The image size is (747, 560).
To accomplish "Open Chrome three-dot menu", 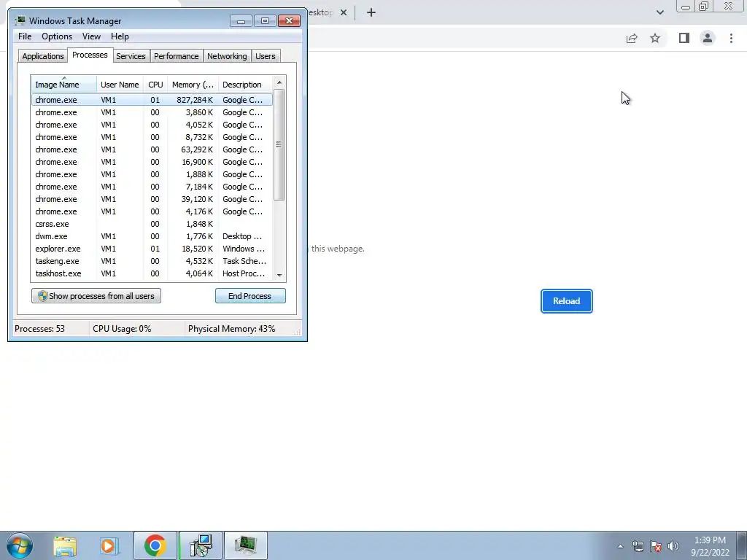I will 731,38.
